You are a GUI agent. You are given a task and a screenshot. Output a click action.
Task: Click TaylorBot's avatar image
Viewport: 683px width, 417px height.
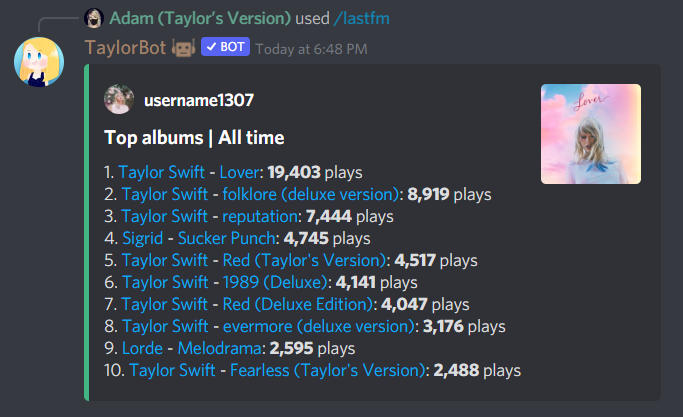click(x=39, y=62)
